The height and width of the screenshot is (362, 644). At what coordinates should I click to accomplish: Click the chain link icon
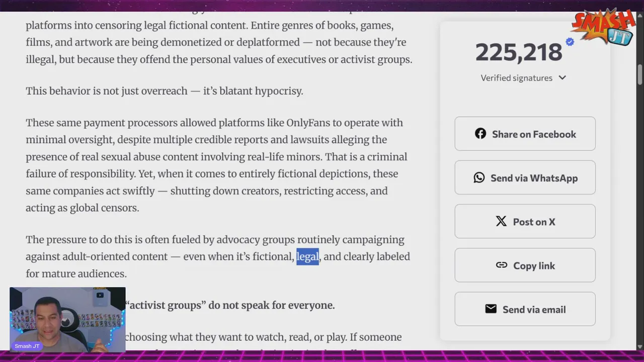pos(502,265)
